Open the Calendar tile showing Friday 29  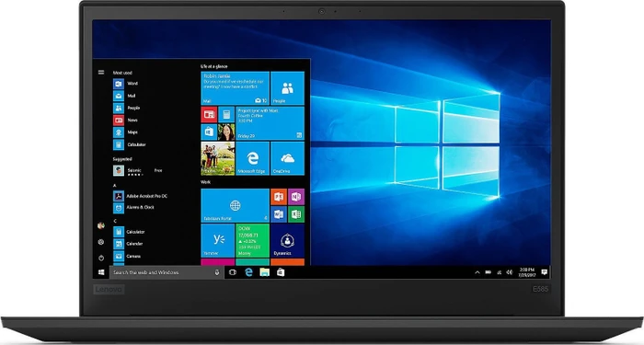pos(270,123)
